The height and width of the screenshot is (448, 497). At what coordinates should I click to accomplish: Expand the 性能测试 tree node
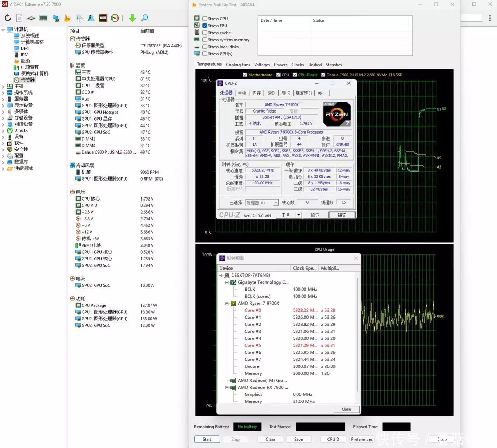point(3,168)
